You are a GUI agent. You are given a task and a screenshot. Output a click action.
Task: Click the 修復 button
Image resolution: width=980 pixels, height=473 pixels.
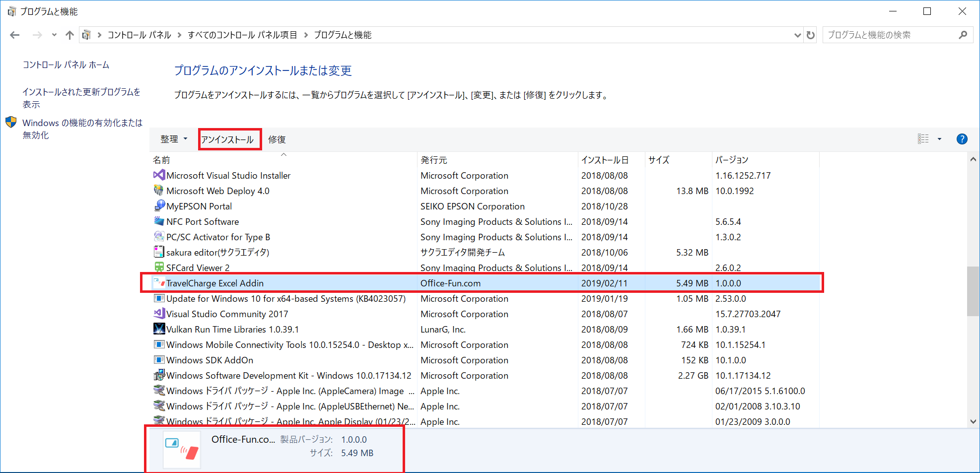[277, 139]
